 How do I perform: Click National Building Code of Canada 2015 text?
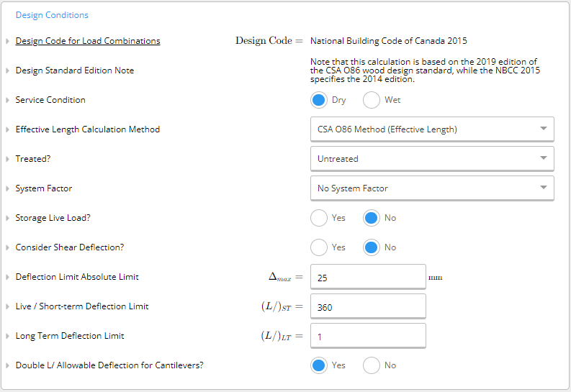[389, 41]
